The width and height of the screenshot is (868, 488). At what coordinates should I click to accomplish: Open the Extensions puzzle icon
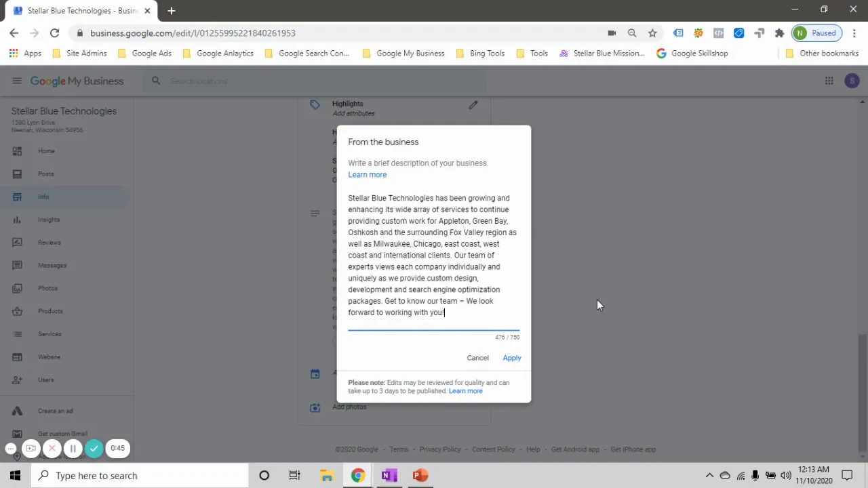[779, 33]
